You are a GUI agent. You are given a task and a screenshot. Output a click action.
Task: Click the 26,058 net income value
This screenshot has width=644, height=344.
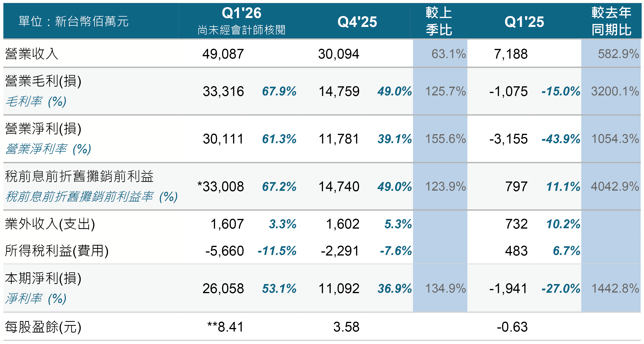pyautogui.click(x=223, y=288)
